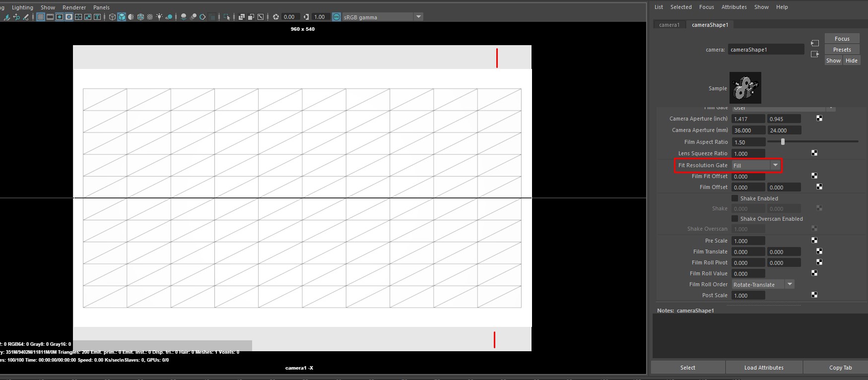Click the exposure value field 0.00
This screenshot has width=868, height=380.
290,17
